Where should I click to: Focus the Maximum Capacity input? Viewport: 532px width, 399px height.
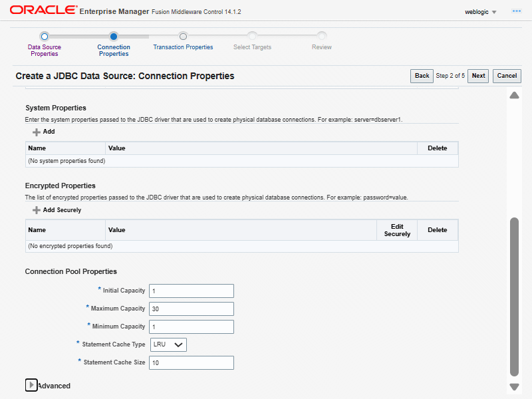pos(192,309)
